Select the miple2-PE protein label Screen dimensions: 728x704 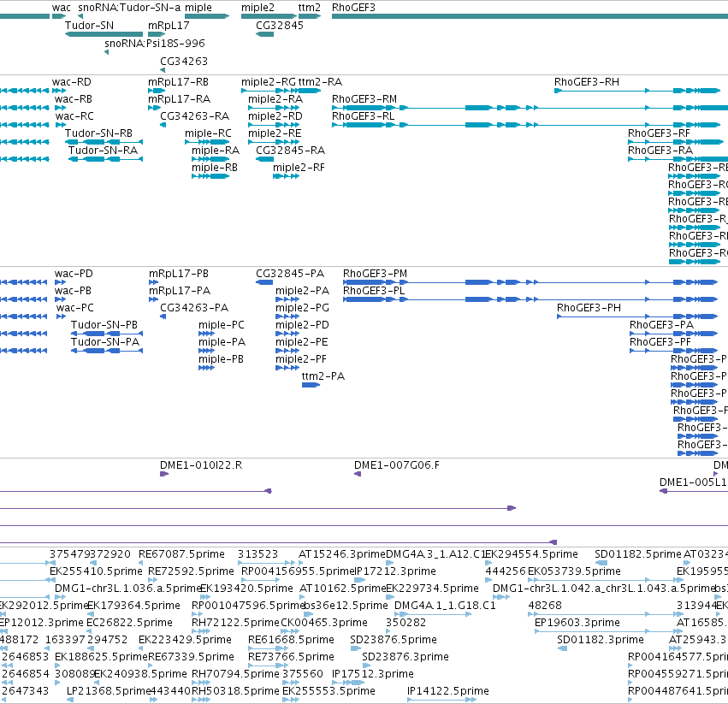tap(302, 342)
